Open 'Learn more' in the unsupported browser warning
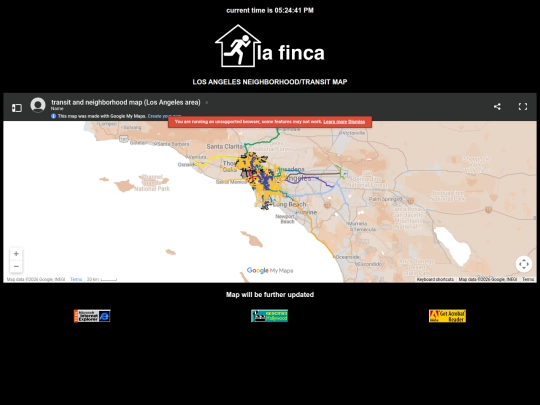540x405 pixels. click(335, 122)
